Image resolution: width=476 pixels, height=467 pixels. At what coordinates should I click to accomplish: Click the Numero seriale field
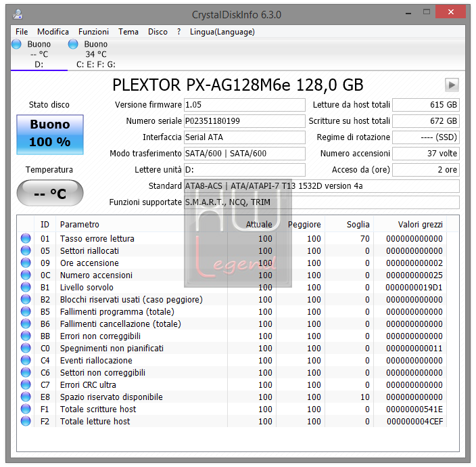(245, 121)
